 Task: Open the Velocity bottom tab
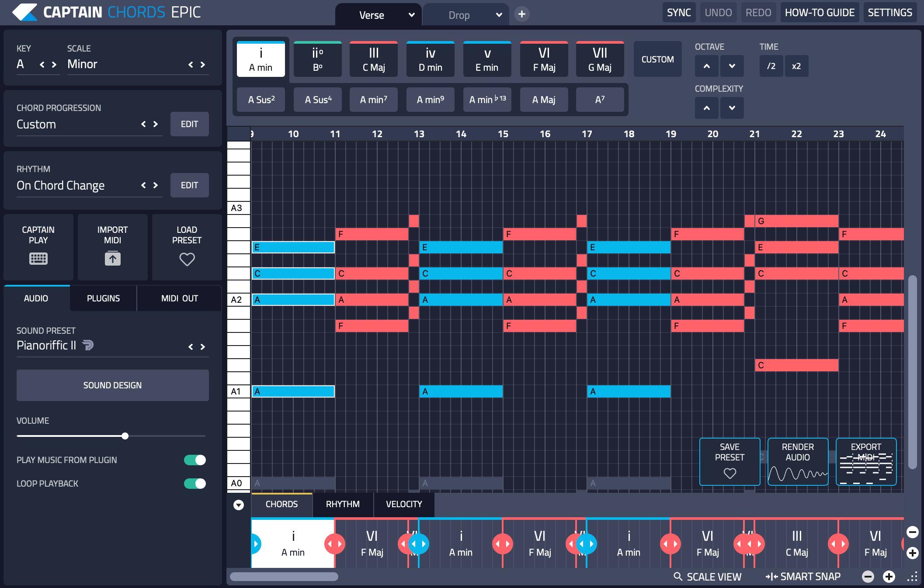(x=404, y=504)
